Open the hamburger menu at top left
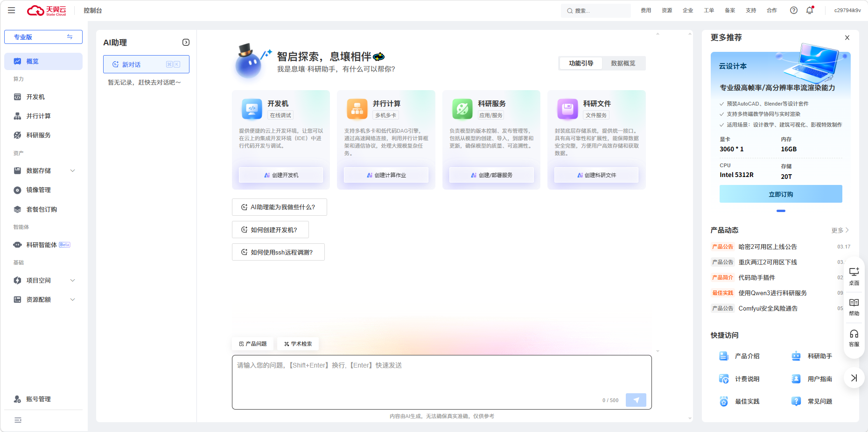Viewport: 868px width, 432px height. click(12, 10)
